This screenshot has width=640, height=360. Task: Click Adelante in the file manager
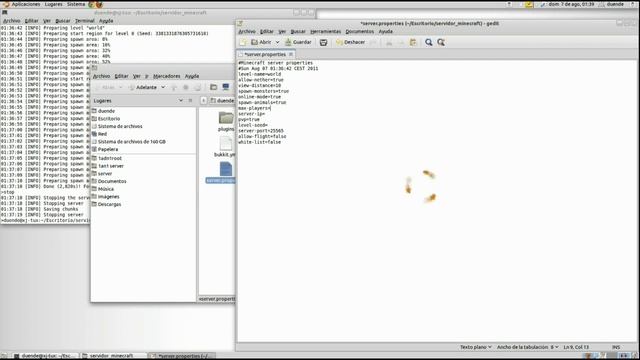[143, 87]
